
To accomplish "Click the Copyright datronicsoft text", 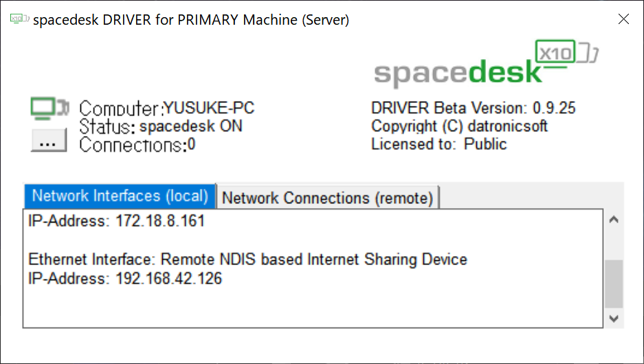I will click(x=459, y=126).
